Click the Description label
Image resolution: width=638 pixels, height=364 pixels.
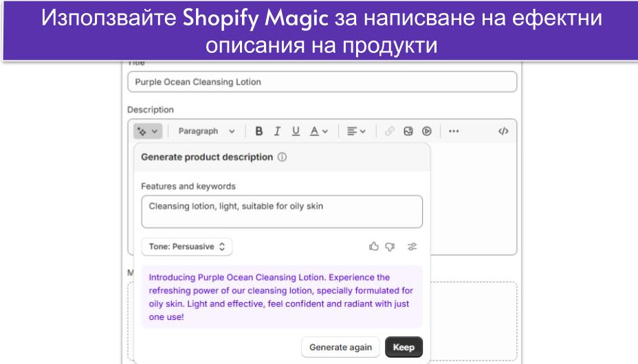[x=151, y=110]
